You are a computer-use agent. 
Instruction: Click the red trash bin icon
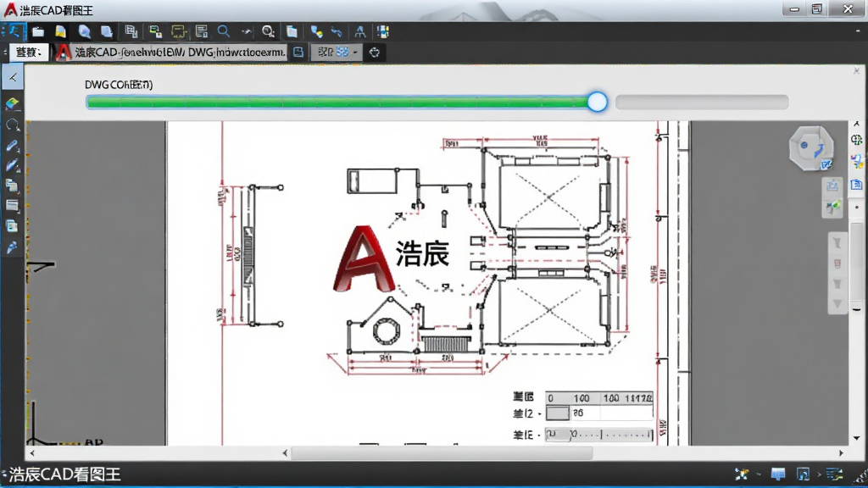[837, 263]
